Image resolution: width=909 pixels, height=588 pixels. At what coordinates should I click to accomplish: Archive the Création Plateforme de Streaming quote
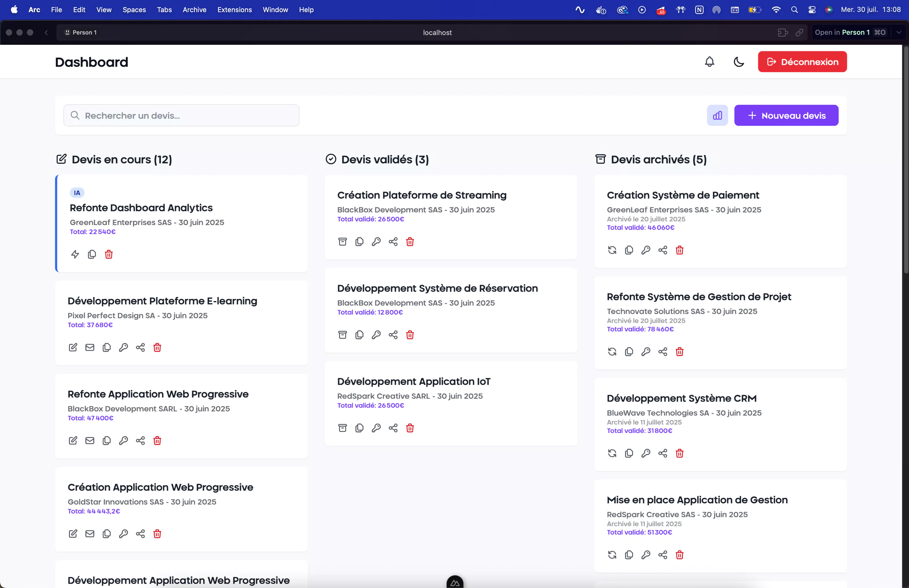coord(343,242)
